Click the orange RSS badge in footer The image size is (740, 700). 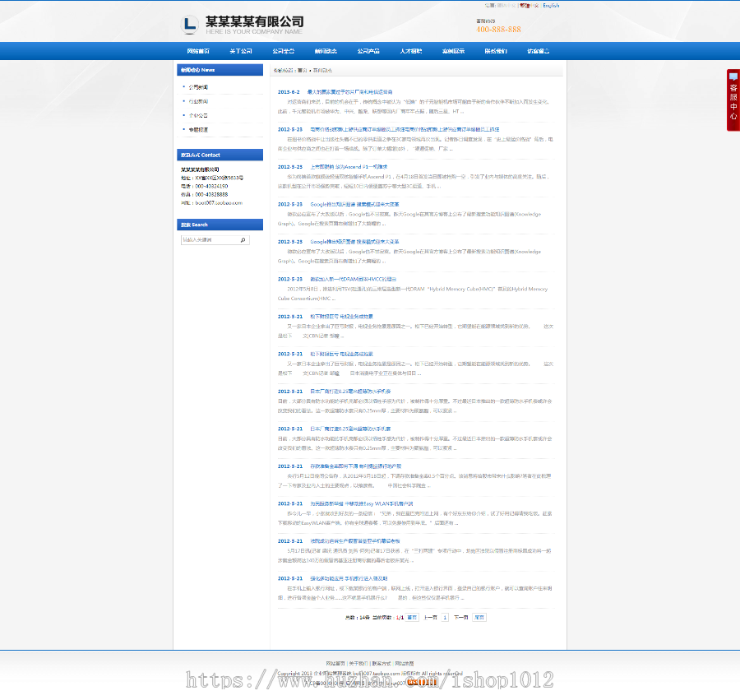[422, 682]
